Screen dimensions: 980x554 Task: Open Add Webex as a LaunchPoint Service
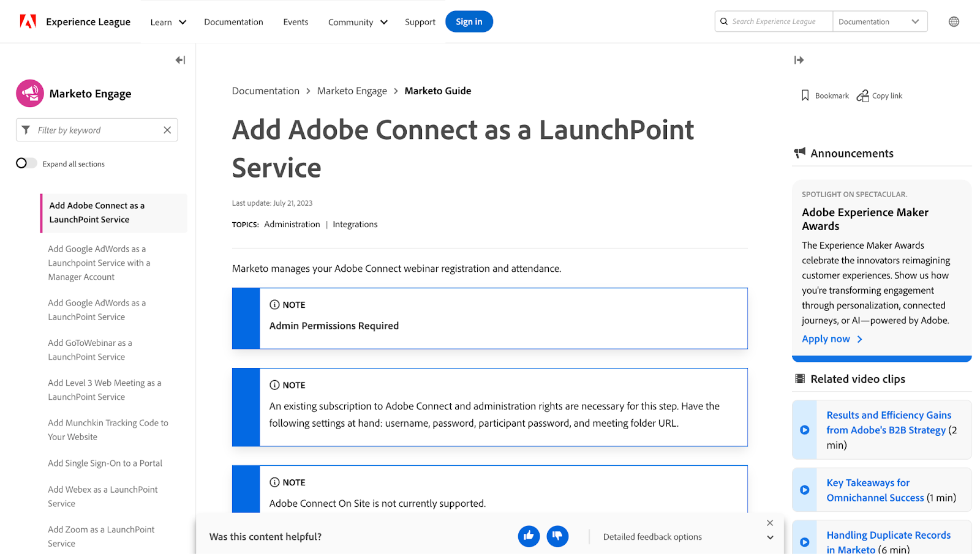103,496
